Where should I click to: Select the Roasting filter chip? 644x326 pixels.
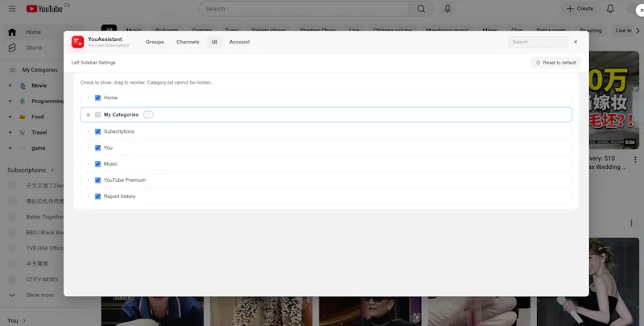pyautogui.click(x=591, y=31)
